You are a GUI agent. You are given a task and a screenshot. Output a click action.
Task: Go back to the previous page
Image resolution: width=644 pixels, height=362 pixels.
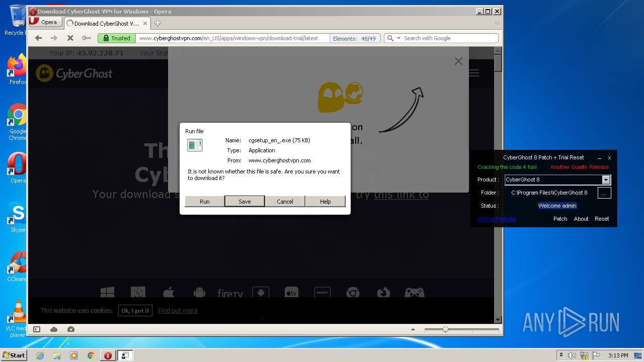[38, 38]
